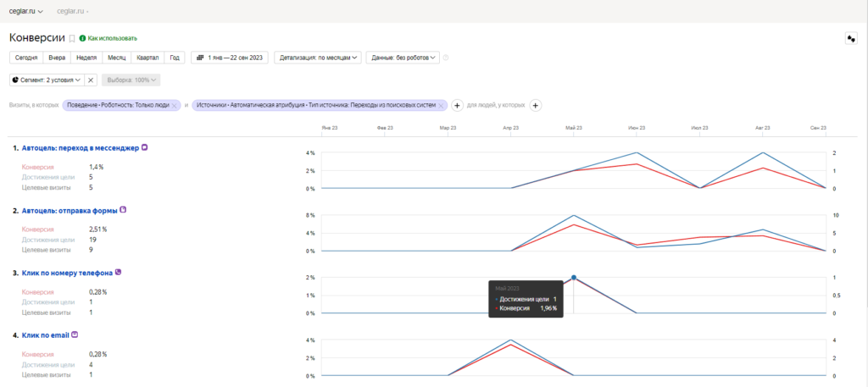868x387 pixels.
Task: Click the pie chart icon in the 'Сегмент' button
Action: [x=15, y=80]
